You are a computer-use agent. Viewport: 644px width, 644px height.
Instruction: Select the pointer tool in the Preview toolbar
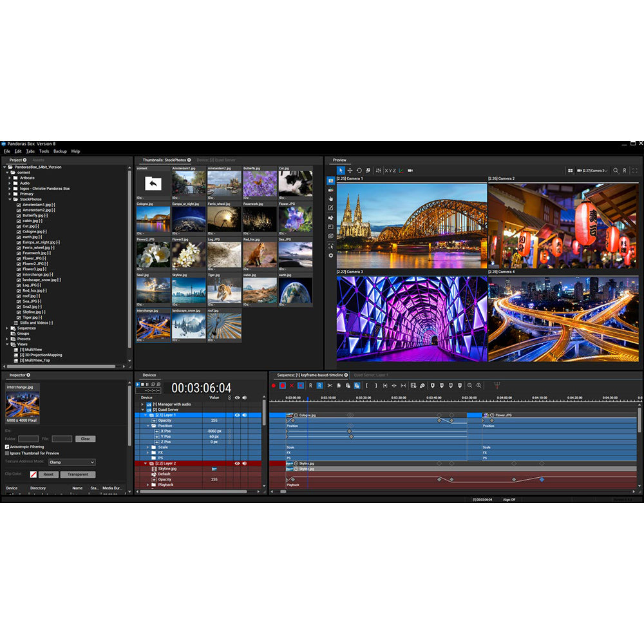click(340, 170)
